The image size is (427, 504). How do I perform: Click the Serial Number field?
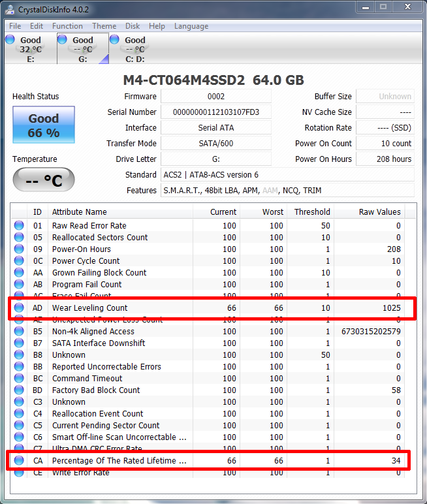coord(216,112)
